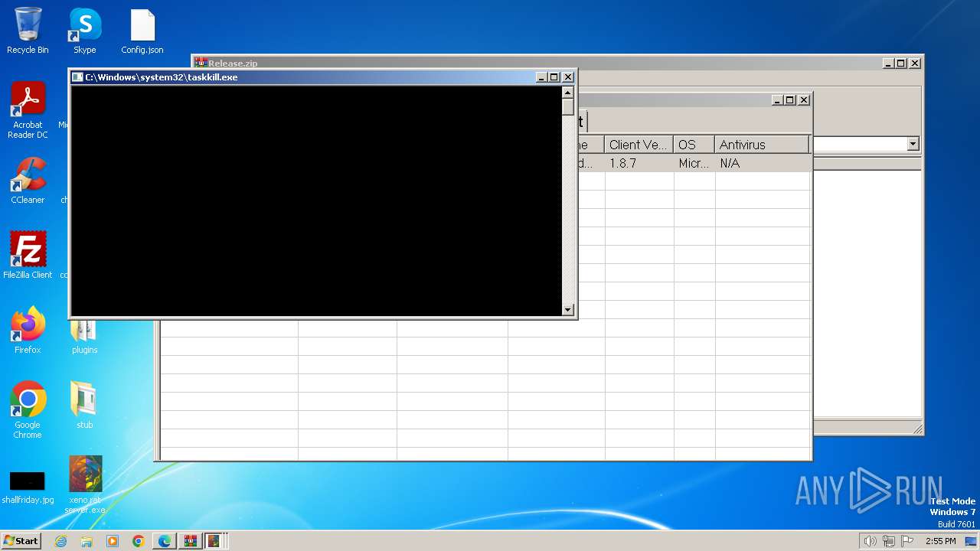This screenshot has width=980, height=551.
Task: Open the Google Chrome desktop shortcut
Action: tap(28, 409)
